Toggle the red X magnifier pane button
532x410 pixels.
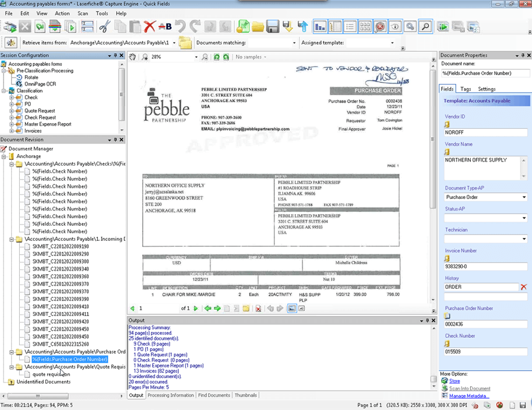pyautogui.click(x=380, y=26)
